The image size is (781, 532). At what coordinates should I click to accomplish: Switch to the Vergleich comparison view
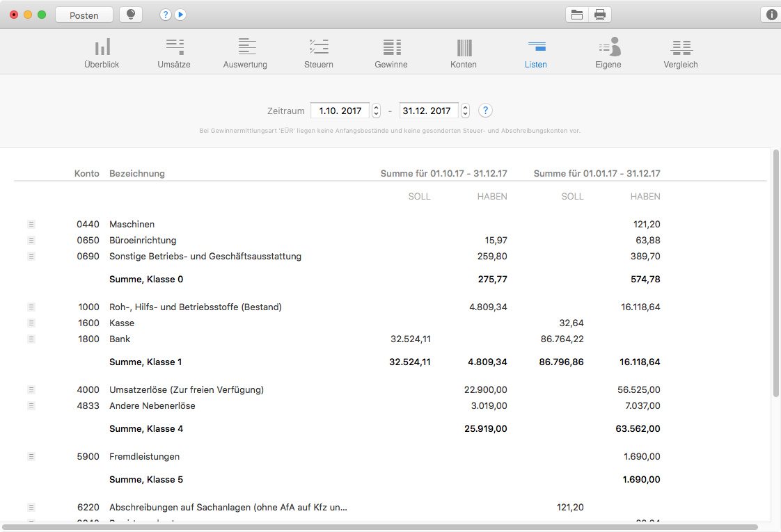pyautogui.click(x=681, y=53)
